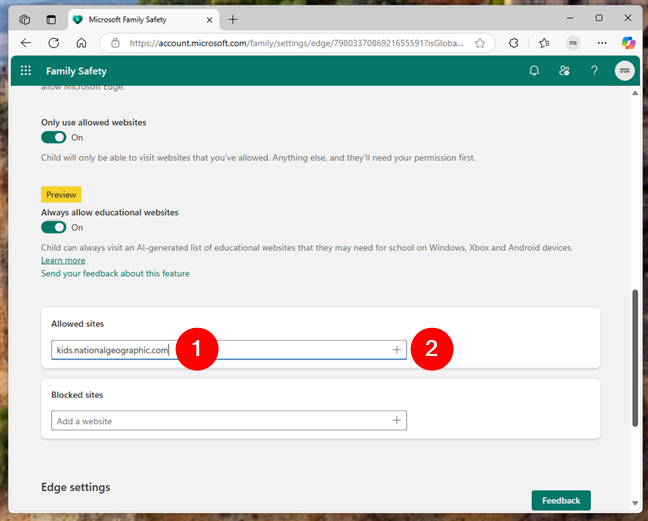Click the Learn more link
Screen dimensions: 648x521
63,260
